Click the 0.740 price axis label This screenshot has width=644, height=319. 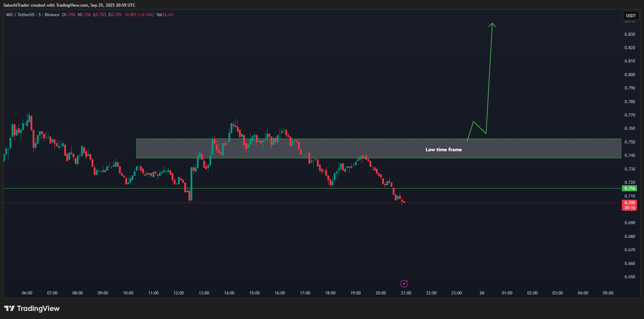click(630, 155)
